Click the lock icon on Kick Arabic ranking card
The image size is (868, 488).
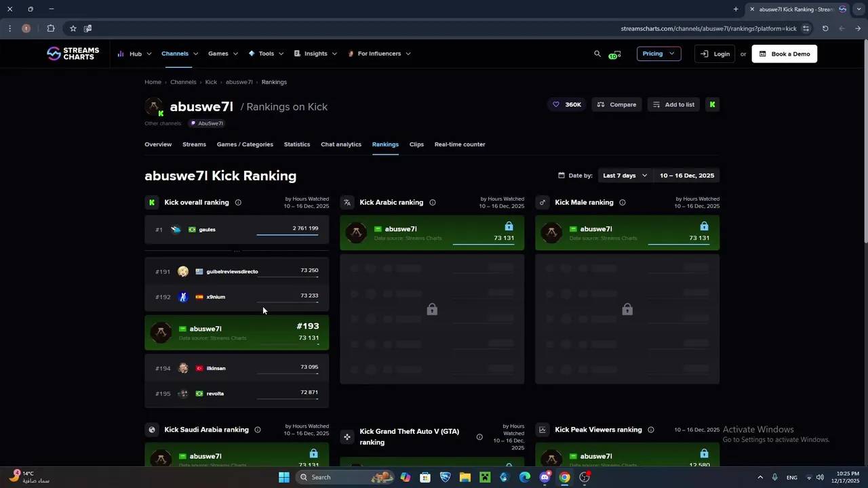(509, 226)
